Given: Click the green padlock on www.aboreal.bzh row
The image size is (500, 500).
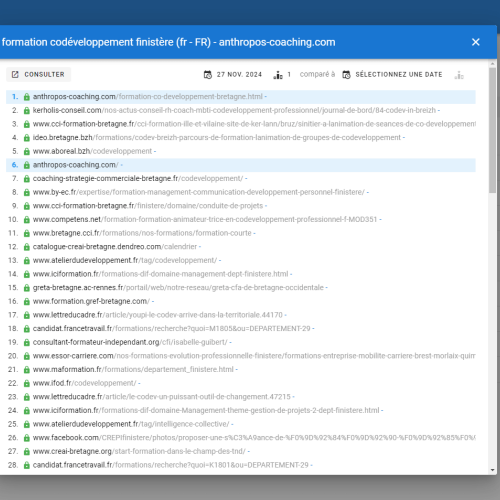Looking at the screenshot, I should tap(27, 152).
